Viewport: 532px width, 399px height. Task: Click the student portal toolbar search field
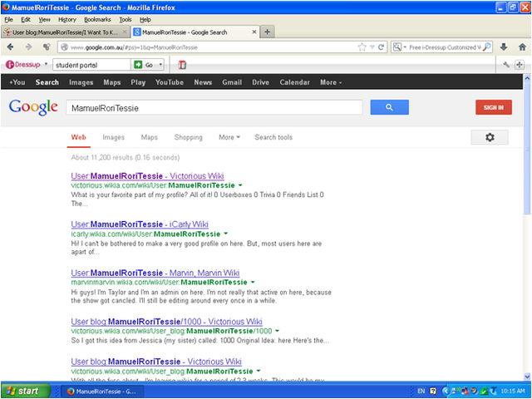pyautogui.click(x=91, y=65)
